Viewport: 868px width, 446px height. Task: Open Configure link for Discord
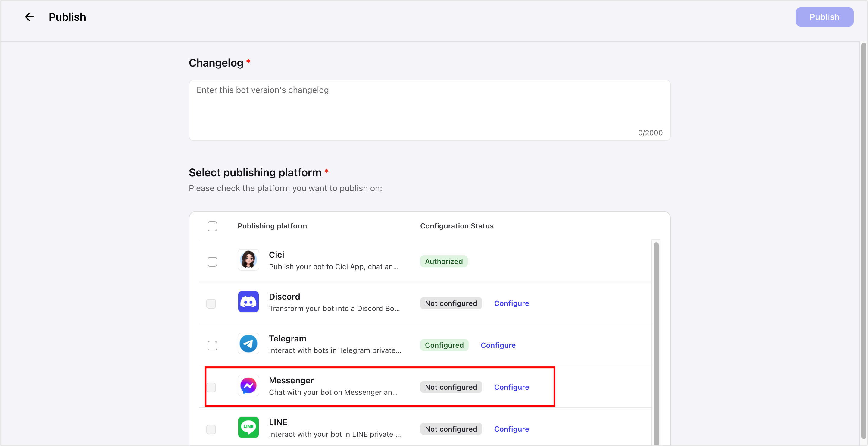pyautogui.click(x=511, y=303)
